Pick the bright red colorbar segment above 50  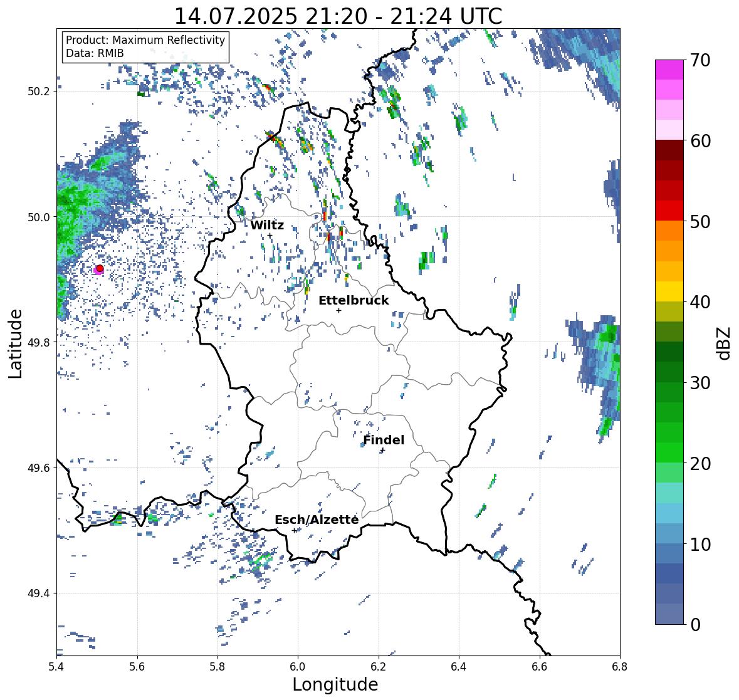tap(669, 211)
